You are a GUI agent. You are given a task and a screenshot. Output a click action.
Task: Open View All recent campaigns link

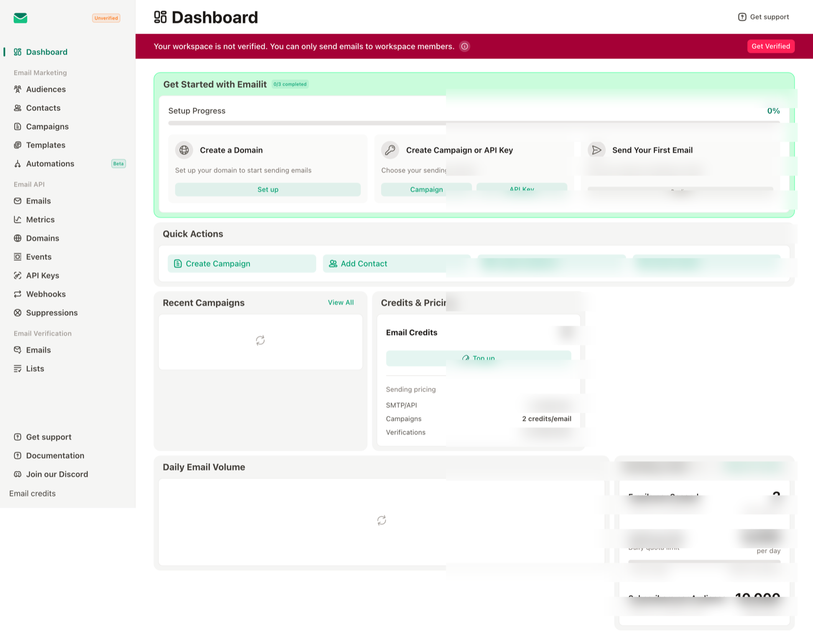(x=340, y=302)
